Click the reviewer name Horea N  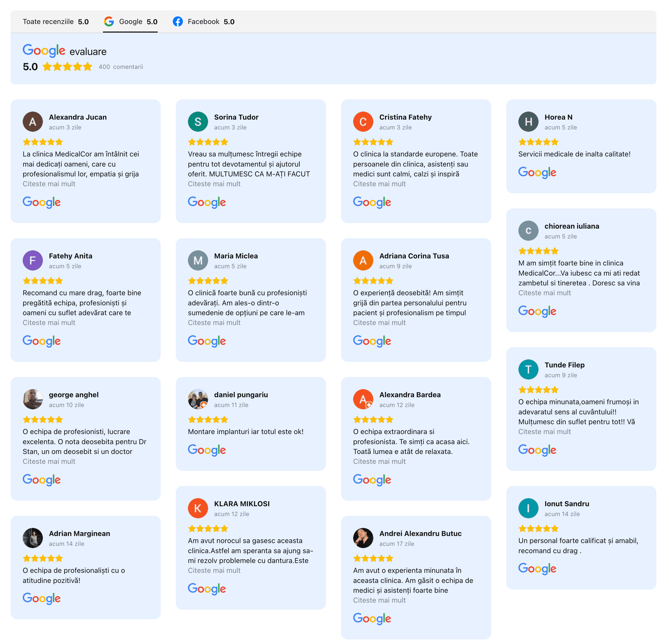tap(559, 117)
